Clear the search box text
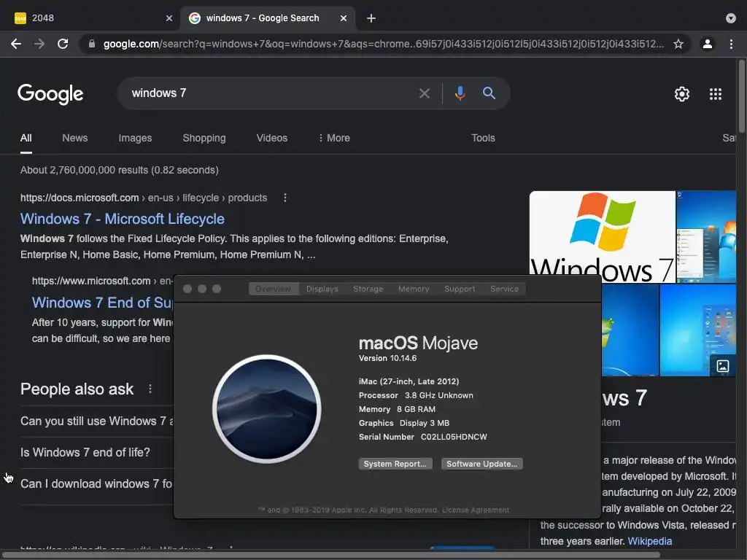The image size is (747, 560). 424,93
